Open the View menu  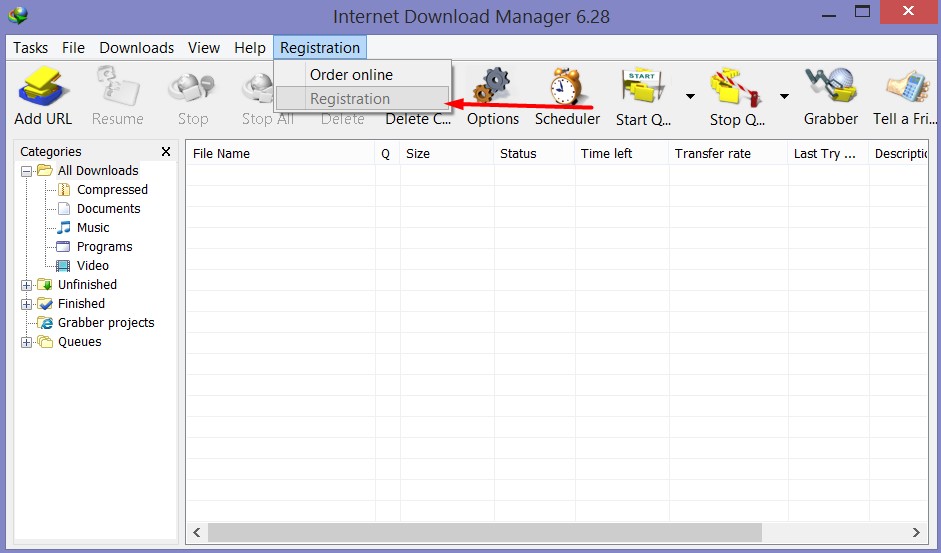coord(204,47)
